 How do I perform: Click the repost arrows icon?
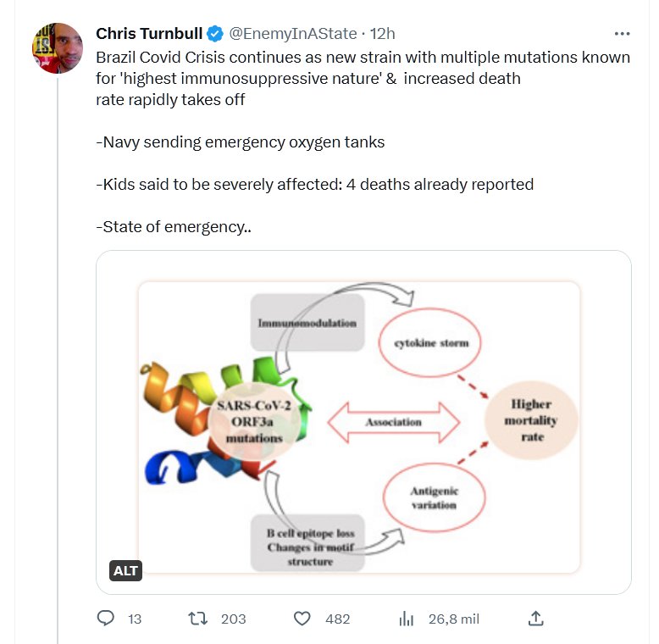pyautogui.click(x=198, y=619)
